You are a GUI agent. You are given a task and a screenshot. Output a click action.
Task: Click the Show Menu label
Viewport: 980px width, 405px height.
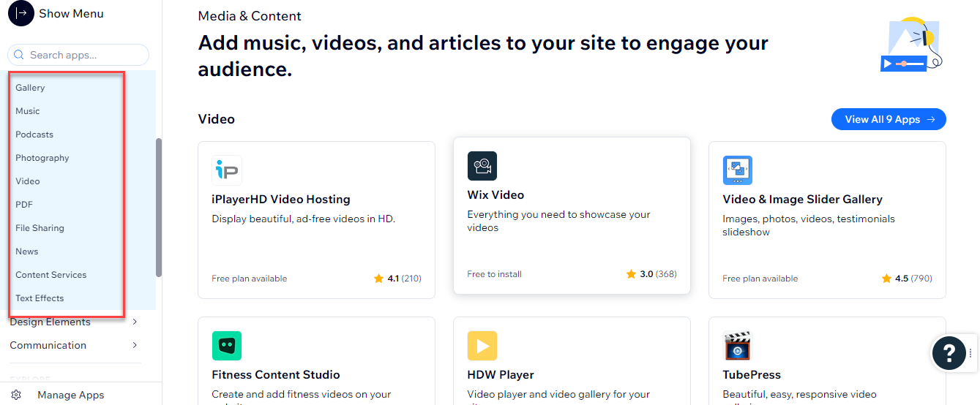[x=71, y=13]
